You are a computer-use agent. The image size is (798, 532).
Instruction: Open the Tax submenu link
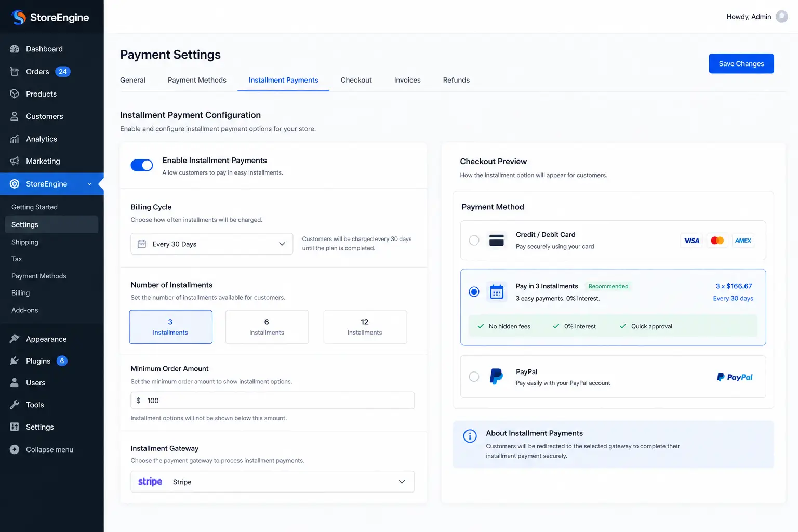[17, 259]
